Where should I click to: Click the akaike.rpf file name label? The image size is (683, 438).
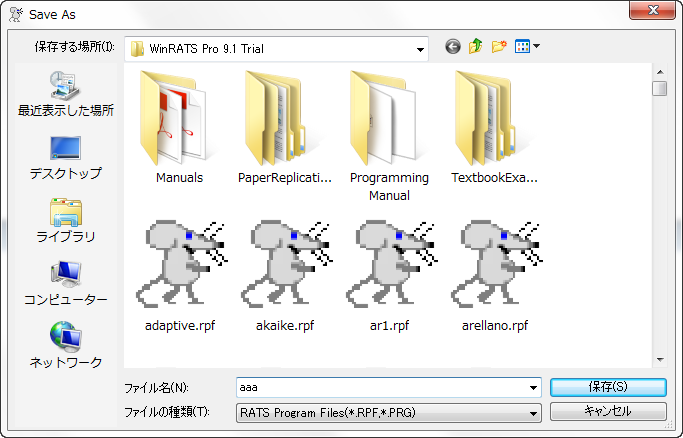pyautogui.click(x=285, y=326)
